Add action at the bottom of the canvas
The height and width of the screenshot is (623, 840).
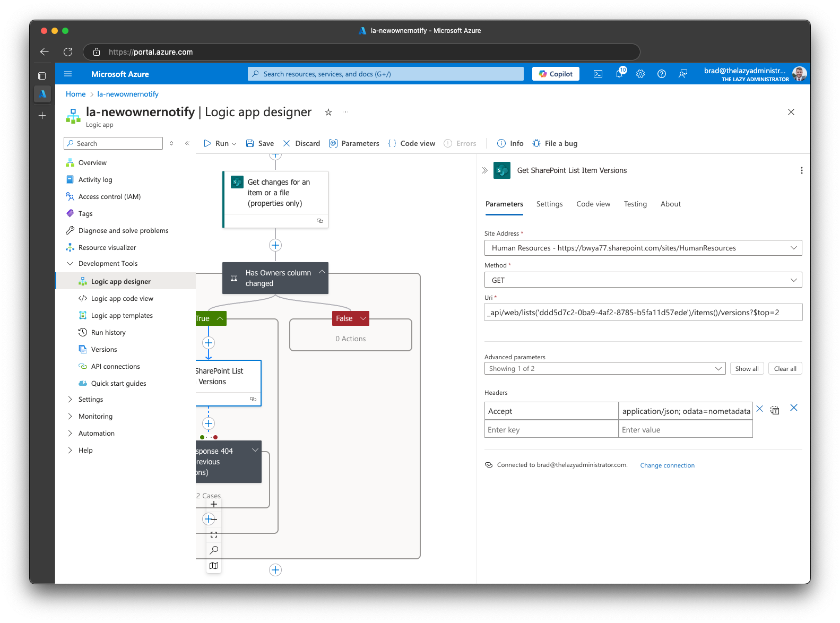(x=275, y=570)
